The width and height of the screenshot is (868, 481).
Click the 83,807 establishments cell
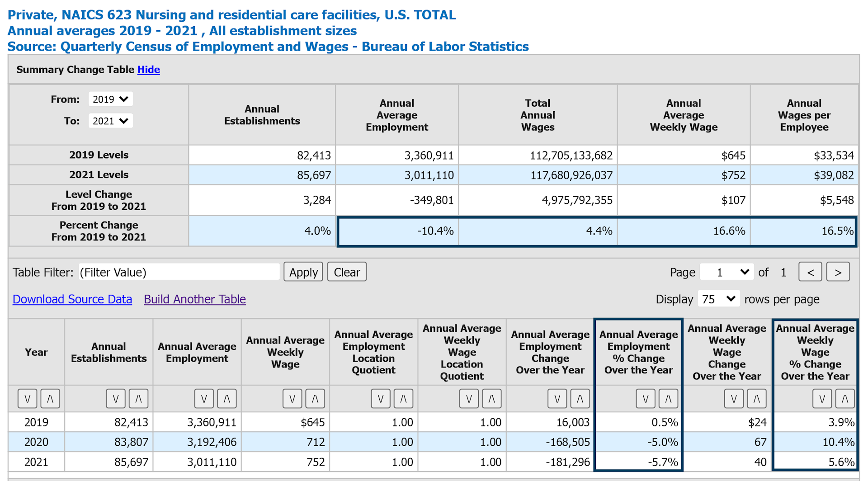[x=109, y=442]
